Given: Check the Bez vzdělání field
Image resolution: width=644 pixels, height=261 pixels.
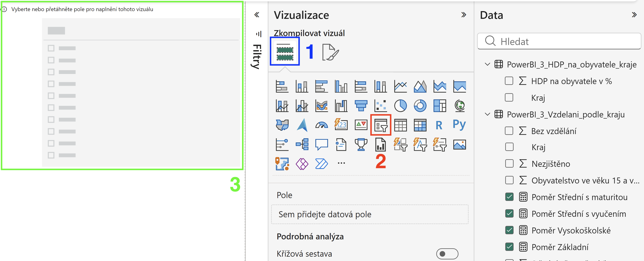Looking at the screenshot, I should click(509, 131).
